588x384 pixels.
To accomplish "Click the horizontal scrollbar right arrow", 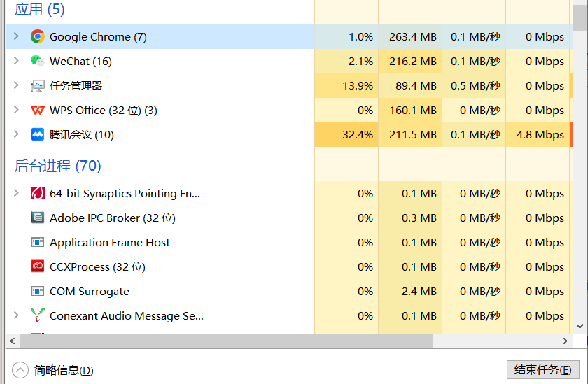I will [566, 341].
